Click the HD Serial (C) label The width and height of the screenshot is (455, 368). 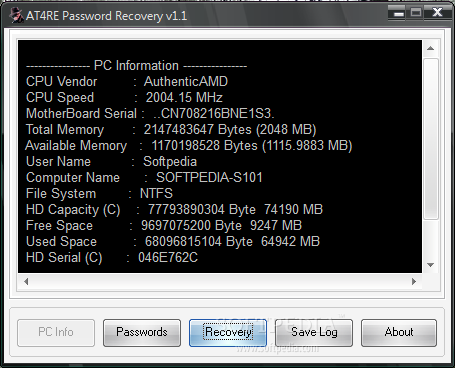(64, 258)
